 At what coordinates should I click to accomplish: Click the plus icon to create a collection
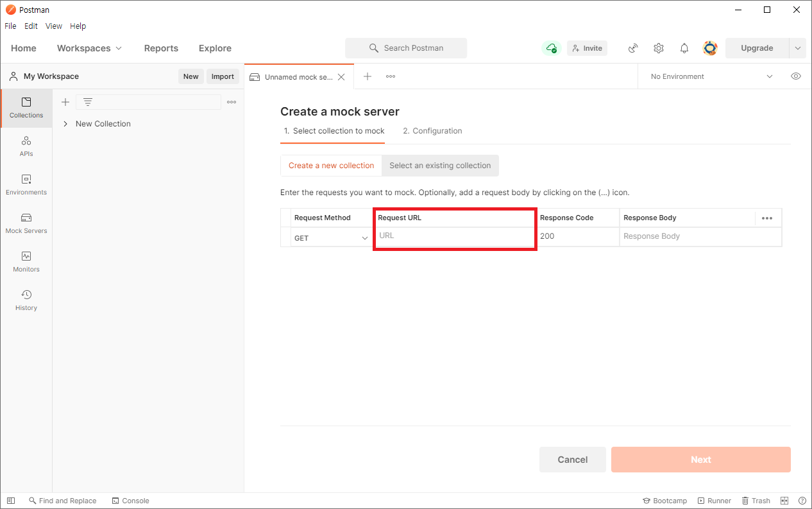click(65, 102)
